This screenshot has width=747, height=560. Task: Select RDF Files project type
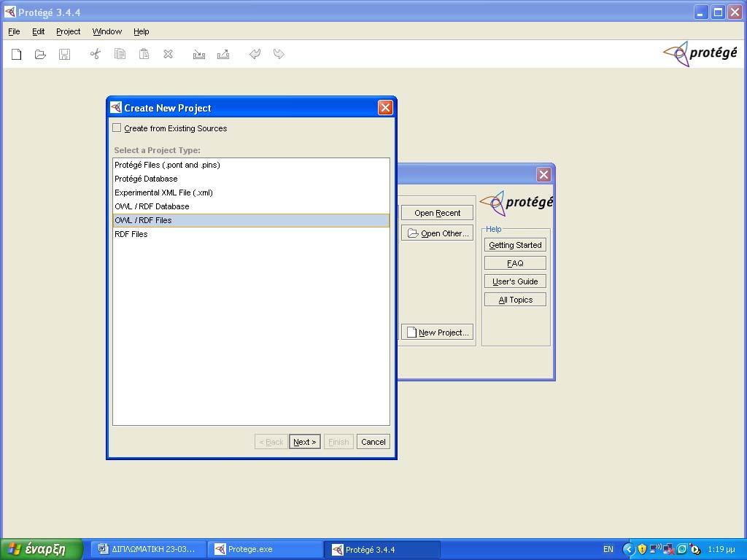click(251, 234)
